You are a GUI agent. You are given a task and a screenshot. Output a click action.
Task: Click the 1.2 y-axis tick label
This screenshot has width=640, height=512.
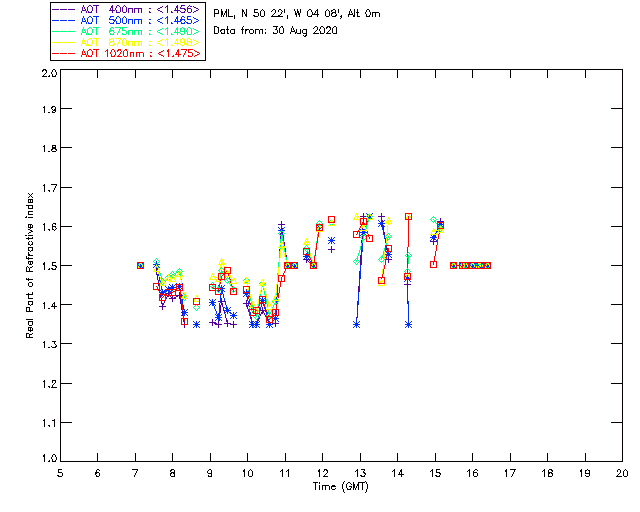[x=49, y=384]
